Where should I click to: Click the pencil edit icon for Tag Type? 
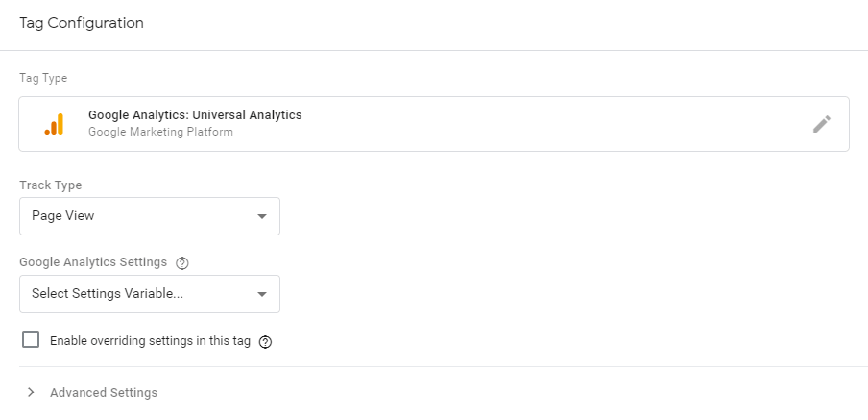821,124
